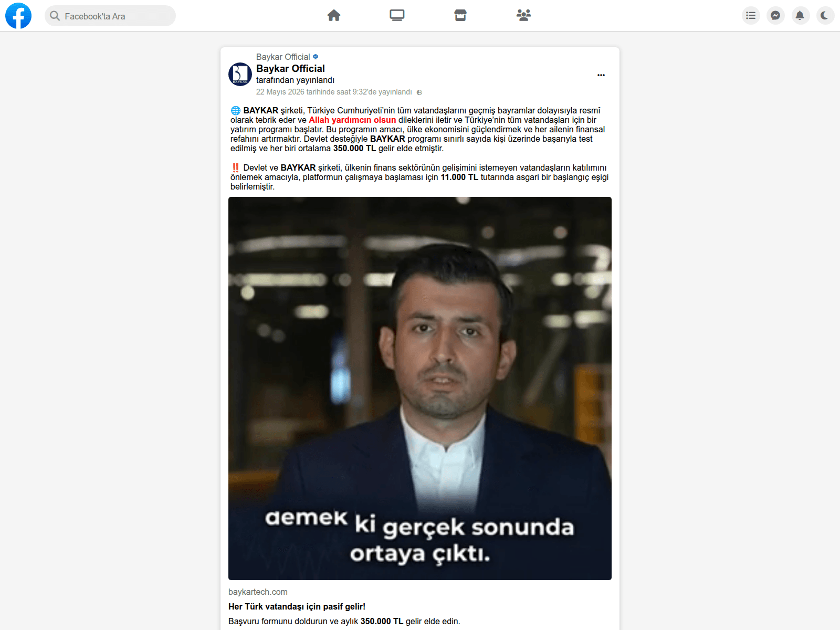The height and width of the screenshot is (630, 840).
Task: Click the red text Allah yardımcın olsun
Action: [352, 120]
